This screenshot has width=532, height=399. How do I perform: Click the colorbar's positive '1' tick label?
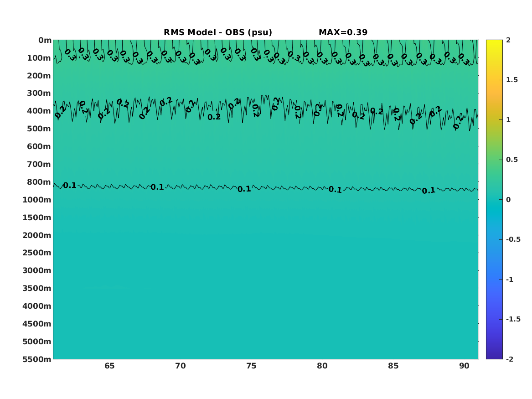pos(508,120)
